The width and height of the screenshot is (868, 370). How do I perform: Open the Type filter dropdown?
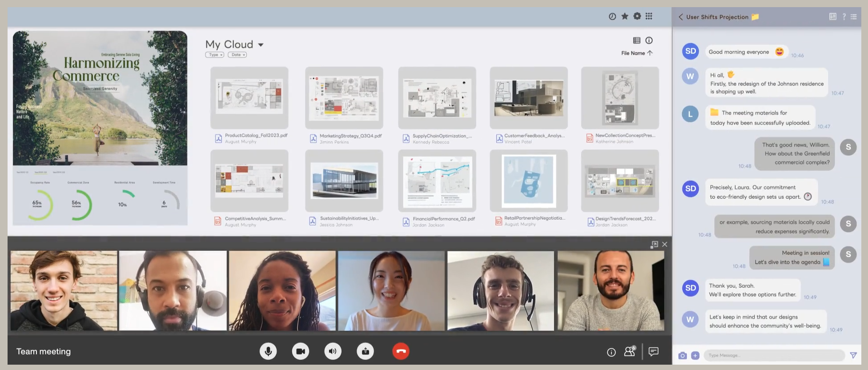click(x=215, y=55)
